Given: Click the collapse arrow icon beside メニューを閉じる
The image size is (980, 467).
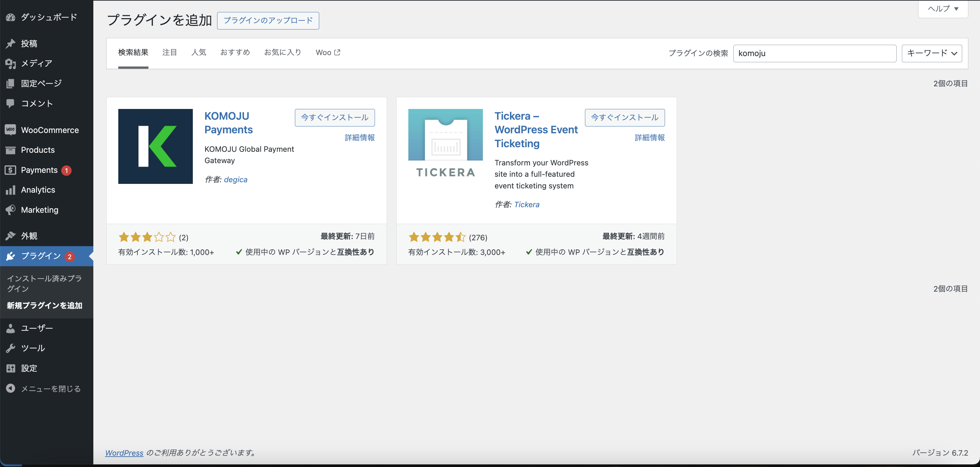Looking at the screenshot, I should (x=11, y=388).
